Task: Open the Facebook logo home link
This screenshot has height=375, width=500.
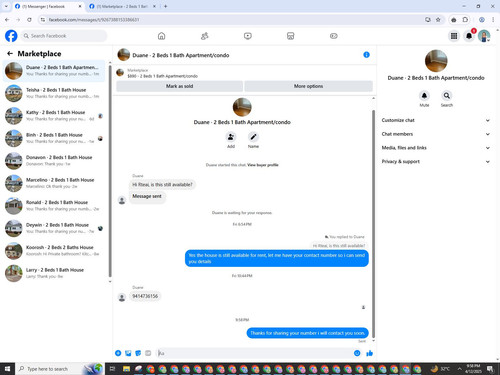Action: click(11, 36)
